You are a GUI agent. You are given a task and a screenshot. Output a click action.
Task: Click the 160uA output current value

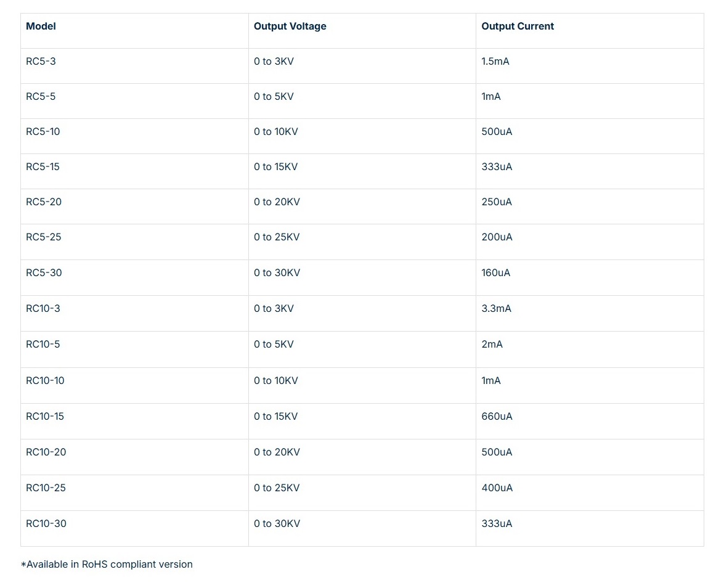point(495,273)
